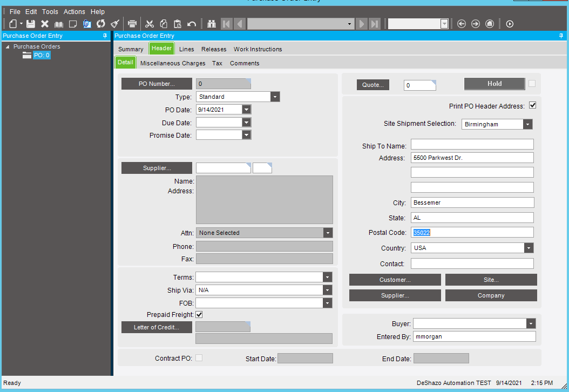This screenshot has height=392, width=569.
Task: Pin the left Purchase Order Entry tree panel
Action: coord(105,36)
